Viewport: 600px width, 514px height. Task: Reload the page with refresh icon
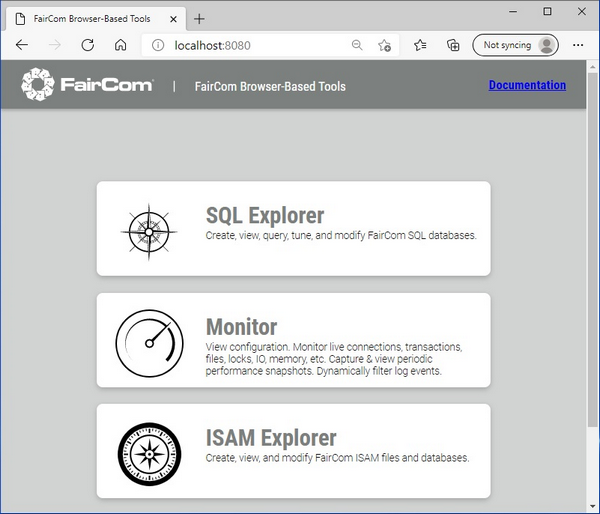click(88, 45)
